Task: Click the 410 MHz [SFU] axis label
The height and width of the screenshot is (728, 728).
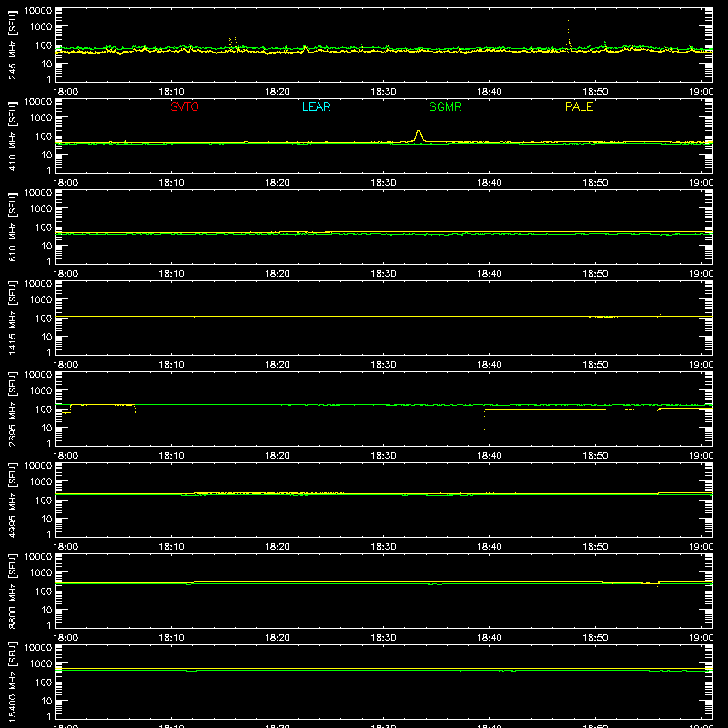Action: (x=12, y=136)
